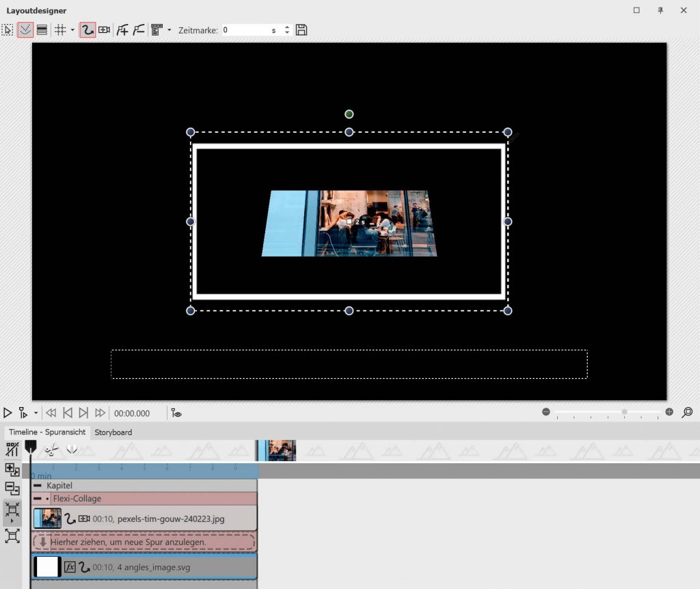
Task: Click the preview visibility eye icon
Action: pos(177,413)
